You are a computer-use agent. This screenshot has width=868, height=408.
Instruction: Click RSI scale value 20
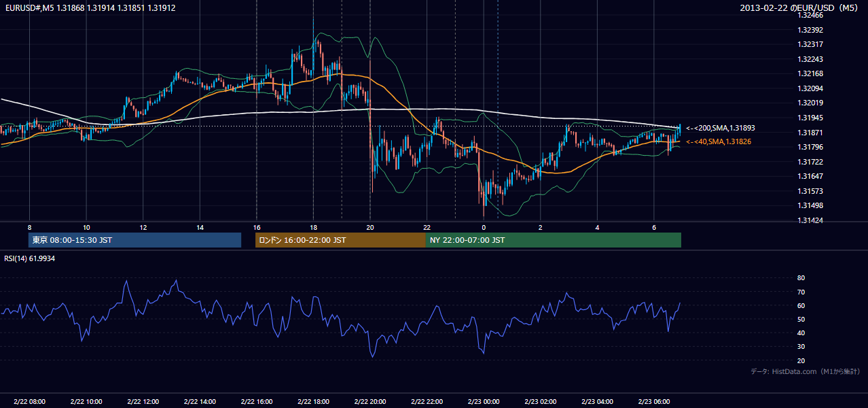point(801,360)
